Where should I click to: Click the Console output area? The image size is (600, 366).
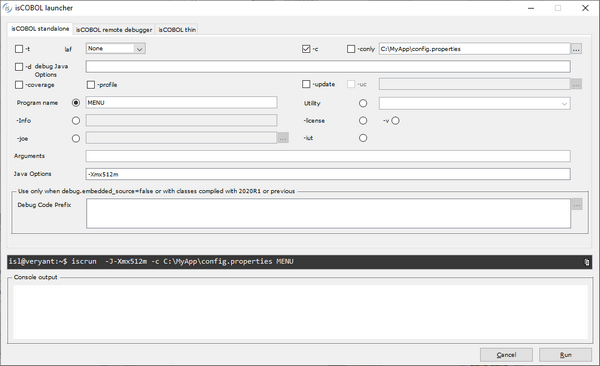coord(300,312)
